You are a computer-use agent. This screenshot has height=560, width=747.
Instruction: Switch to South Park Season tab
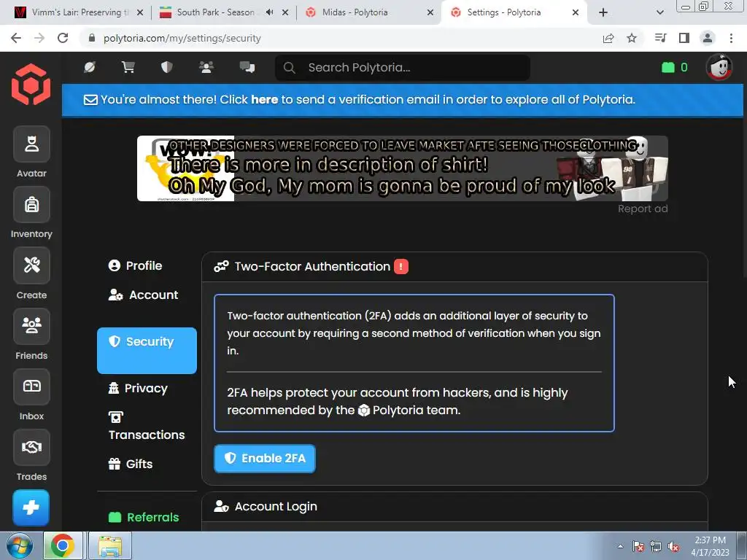coord(224,12)
